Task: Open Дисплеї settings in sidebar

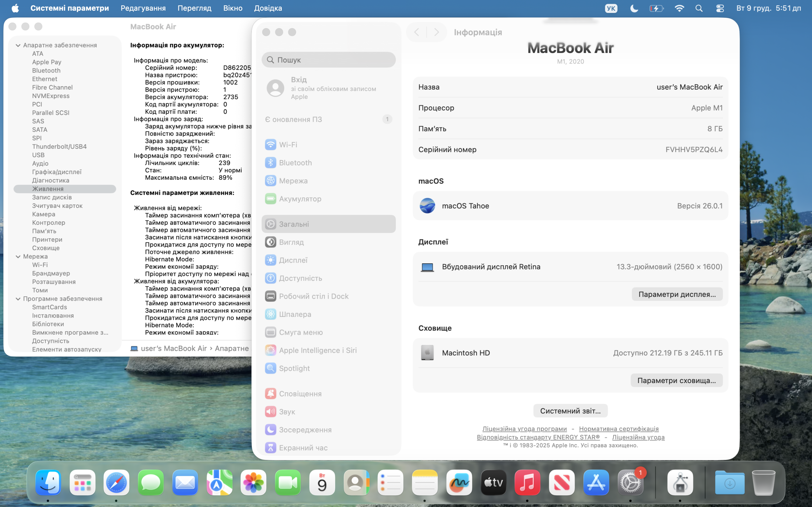Action: tap(293, 260)
